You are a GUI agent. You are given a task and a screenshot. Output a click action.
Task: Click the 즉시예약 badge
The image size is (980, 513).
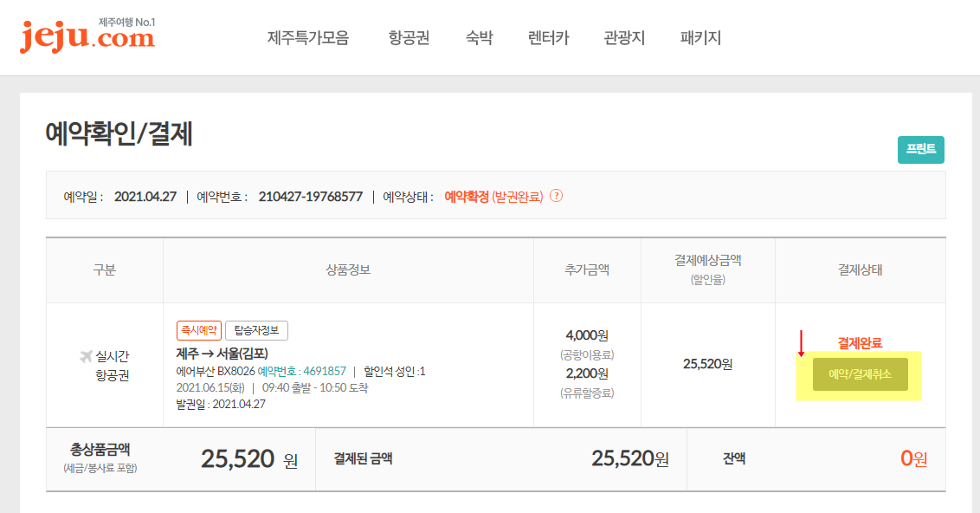pyautogui.click(x=199, y=330)
